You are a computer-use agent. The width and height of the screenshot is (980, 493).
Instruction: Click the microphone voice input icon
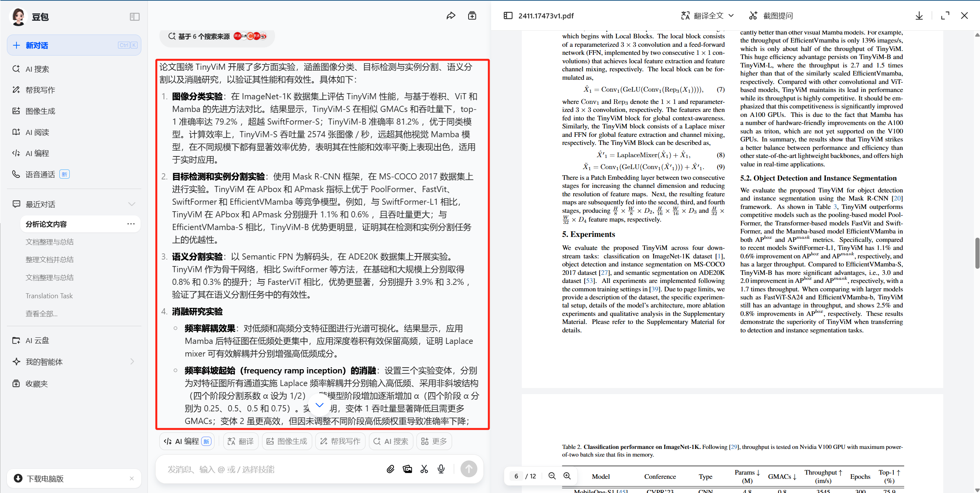(x=441, y=469)
